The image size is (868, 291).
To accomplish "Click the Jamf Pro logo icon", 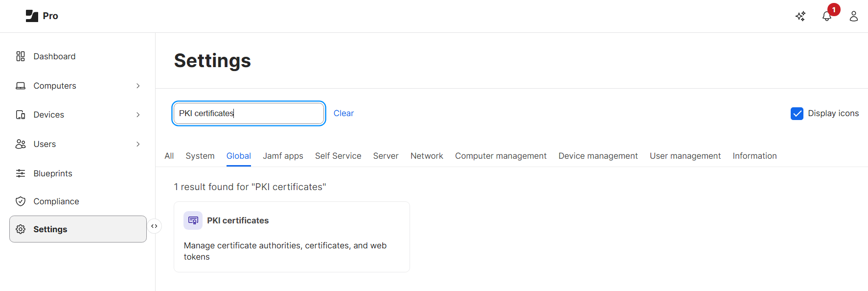I will (x=32, y=16).
